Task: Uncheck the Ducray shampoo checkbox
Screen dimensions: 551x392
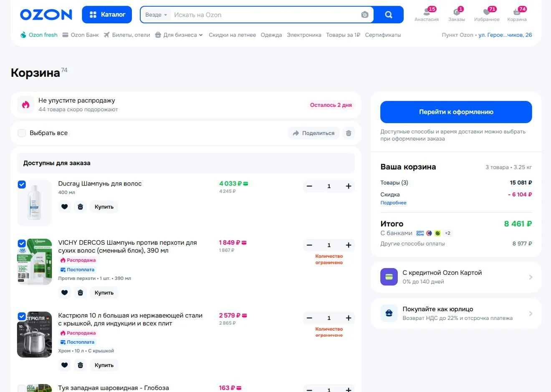Action: point(22,184)
